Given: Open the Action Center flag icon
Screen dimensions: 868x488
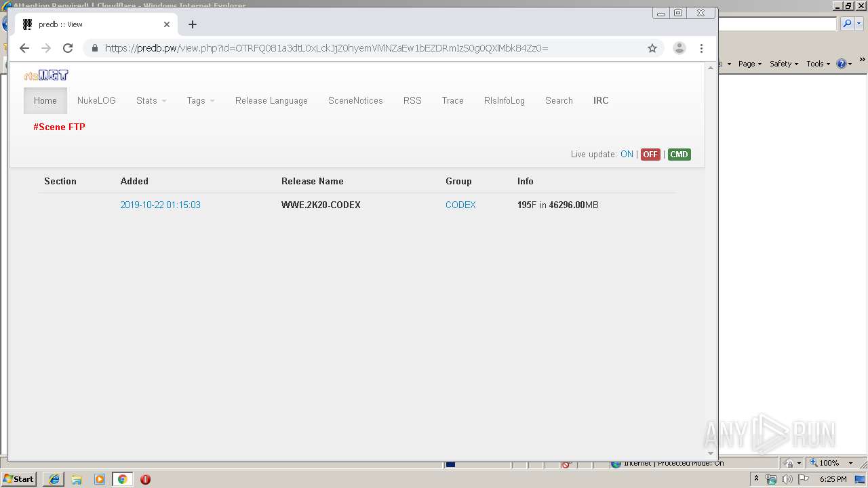Looking at the screenshot, I should [x=804, y=479].
